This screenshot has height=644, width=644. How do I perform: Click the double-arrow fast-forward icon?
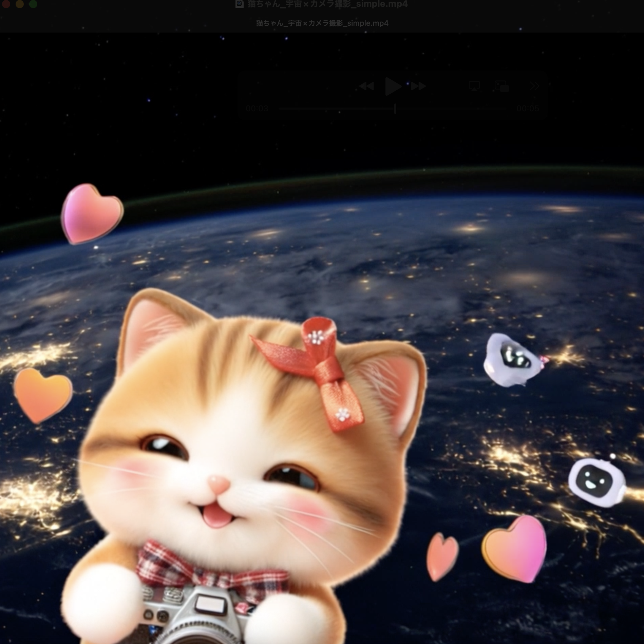418,87
